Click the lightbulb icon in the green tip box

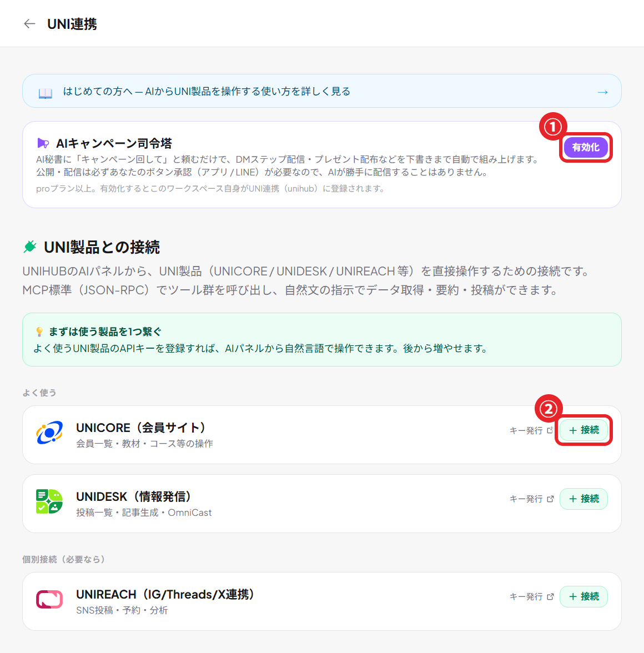point(39,331)
